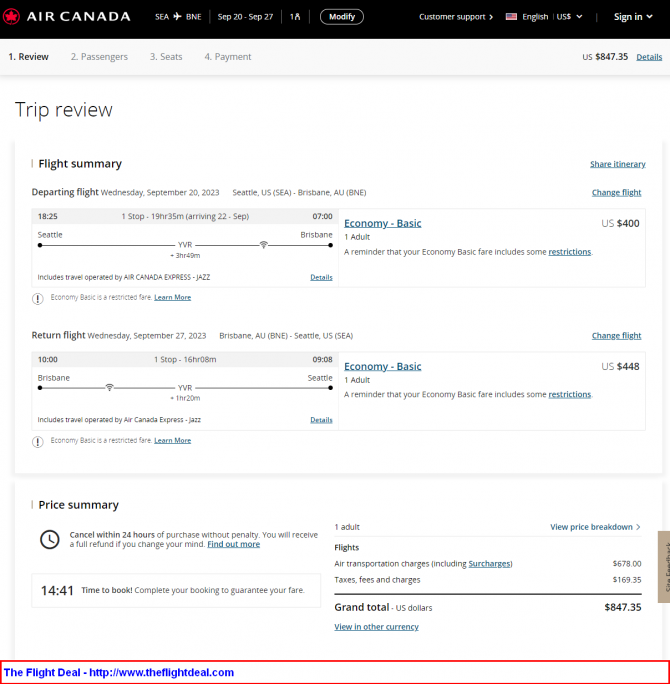
Task: Click the SEA origin code in header
Action: (162, 17)
